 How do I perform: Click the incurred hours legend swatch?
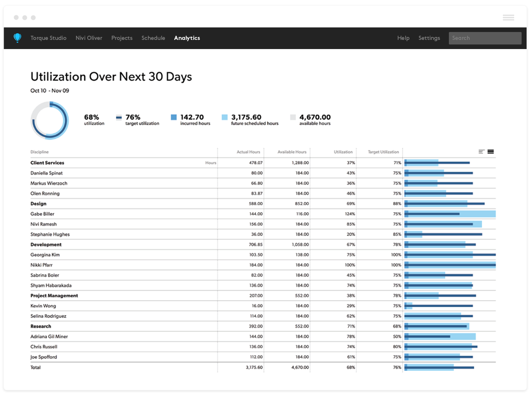click(x=174, y=118)
